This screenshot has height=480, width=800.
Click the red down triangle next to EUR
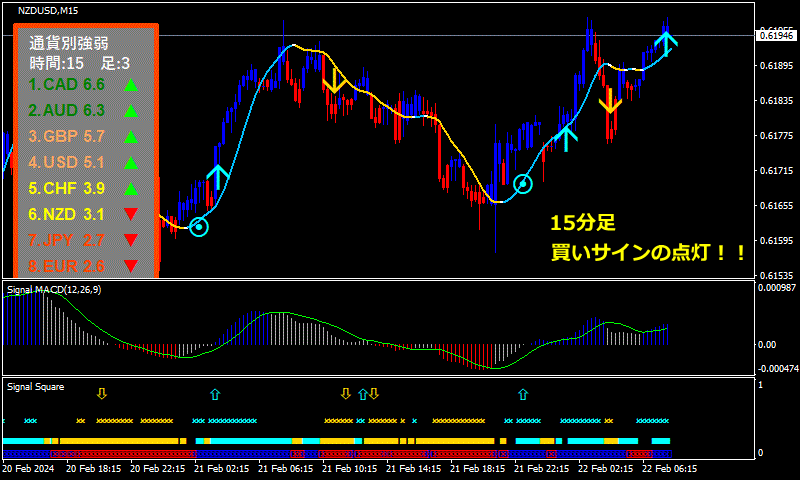[129, 266]
